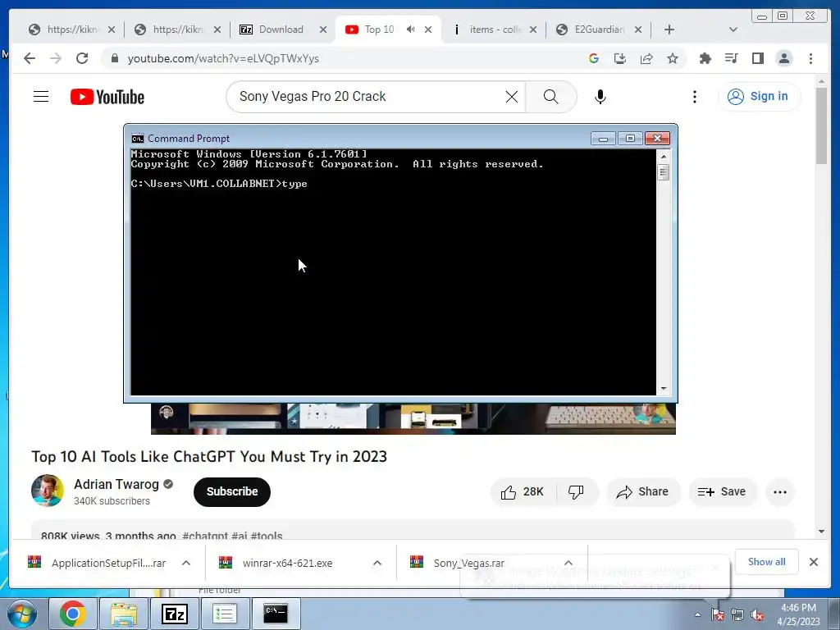Show hidden system tray icons
Screen dimensions: 840x630
(697, 614)
